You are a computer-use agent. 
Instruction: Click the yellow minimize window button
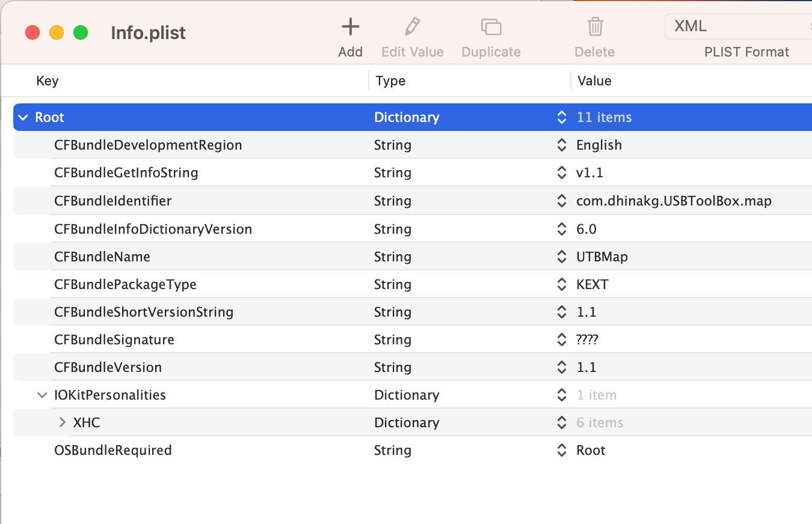[57, 32]
